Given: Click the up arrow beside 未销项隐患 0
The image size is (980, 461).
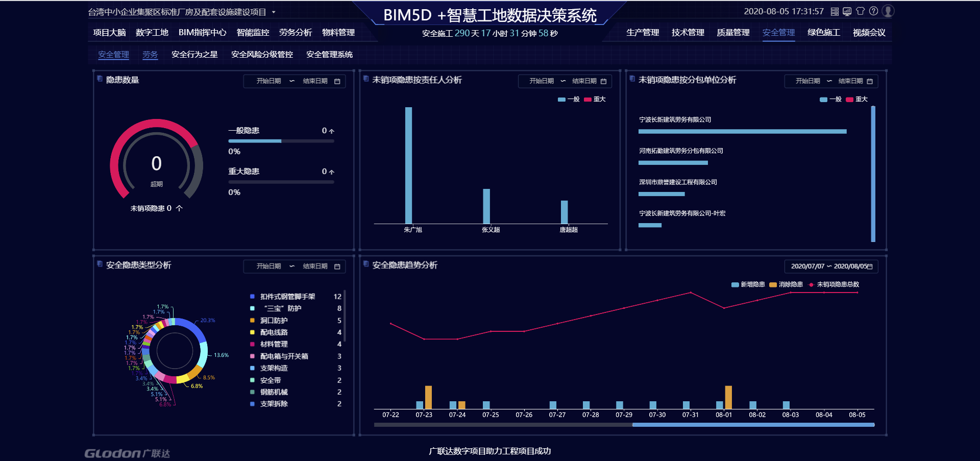Looking at the screenshot, I should click(179, 208).
